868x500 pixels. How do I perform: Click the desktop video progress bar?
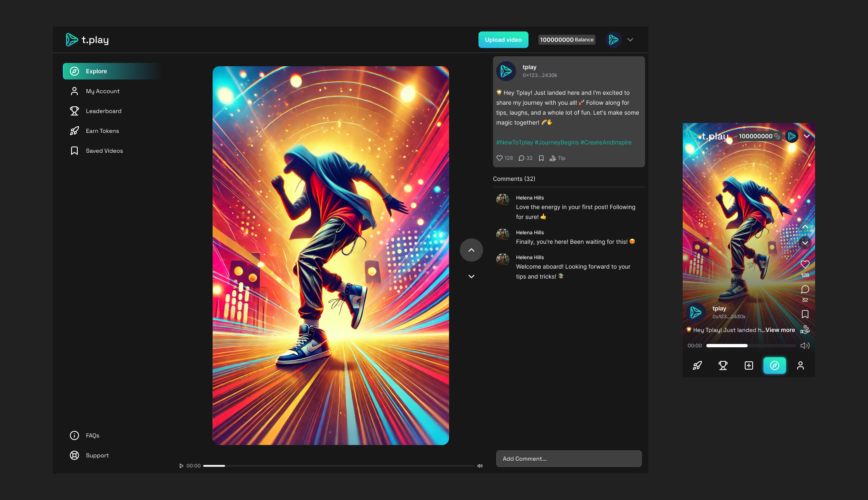(338, 466)
